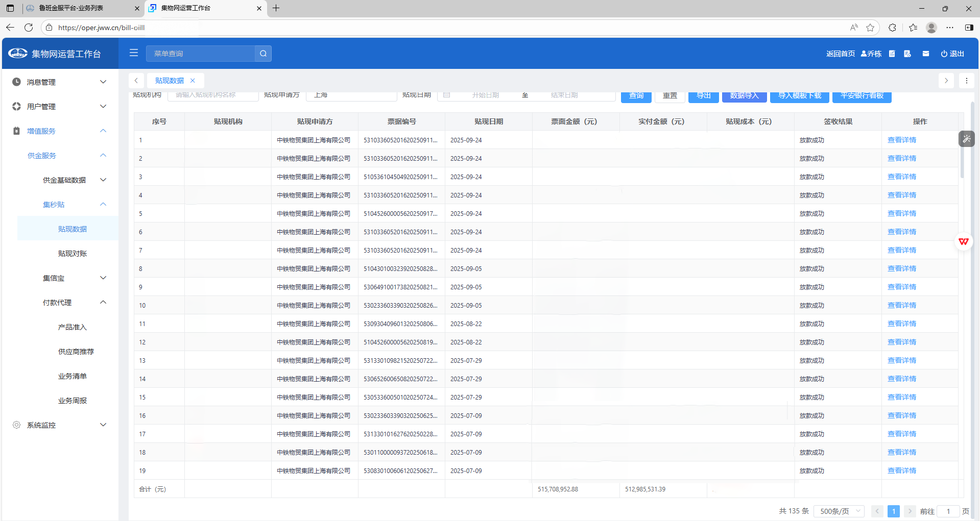Open the mail envelope icon in header
The width and height of the screenshot is (980, 521).
(x=926, y=54)
